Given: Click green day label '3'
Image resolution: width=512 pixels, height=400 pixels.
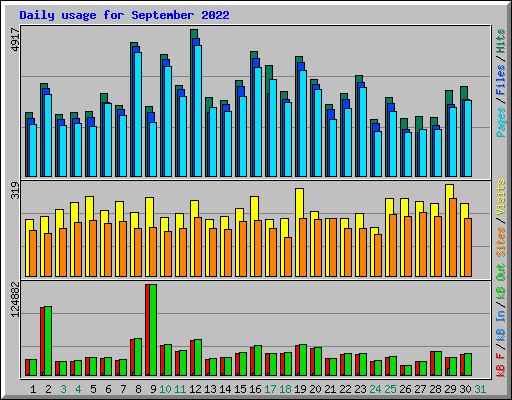Looking at the screenshot, I should pos(63,389).
